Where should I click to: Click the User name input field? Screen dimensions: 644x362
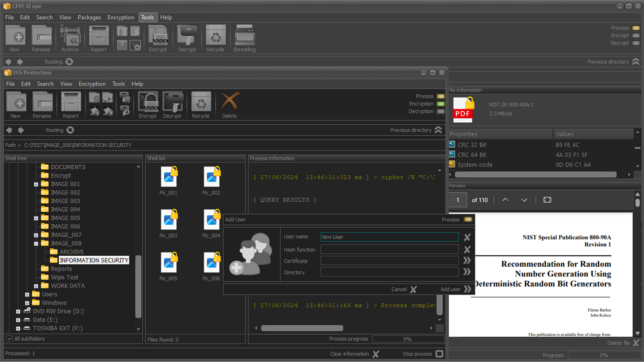pyautogui.click(x=389, y=237)
